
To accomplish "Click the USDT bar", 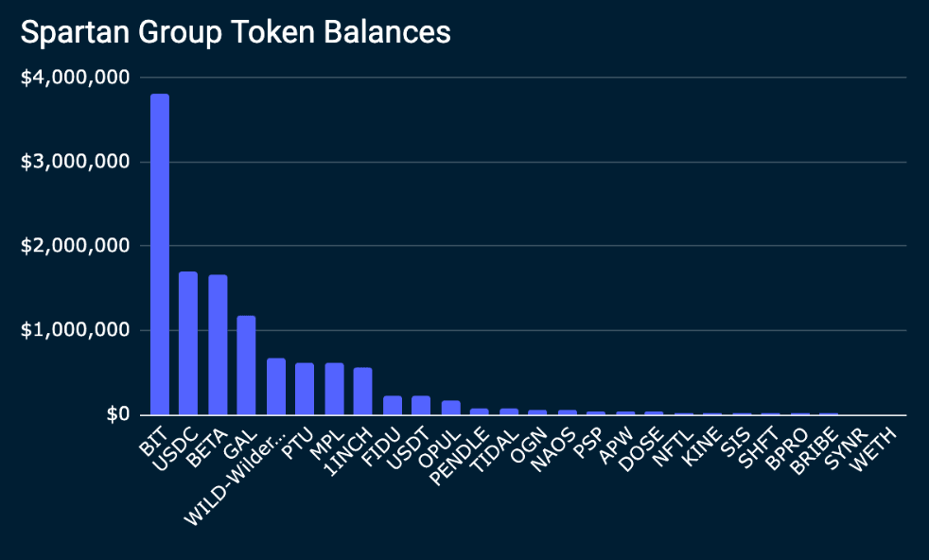I will click(x=421, y=405).
